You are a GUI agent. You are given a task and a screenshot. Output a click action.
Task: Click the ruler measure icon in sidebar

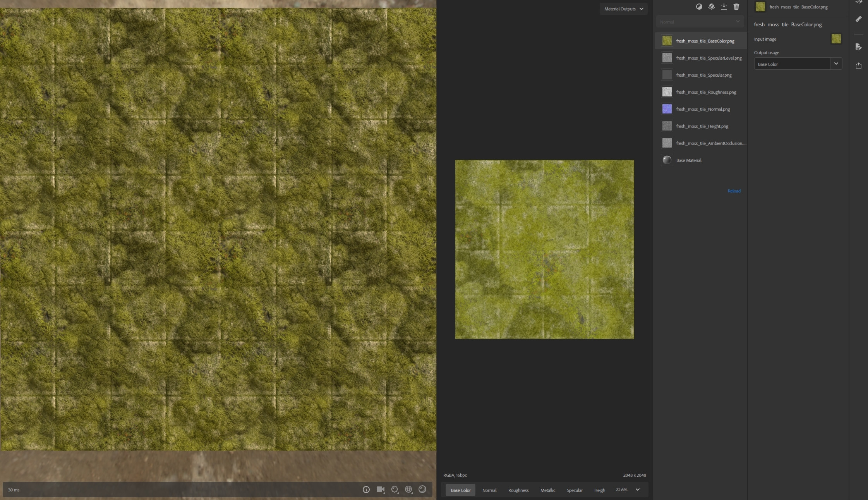859,19
